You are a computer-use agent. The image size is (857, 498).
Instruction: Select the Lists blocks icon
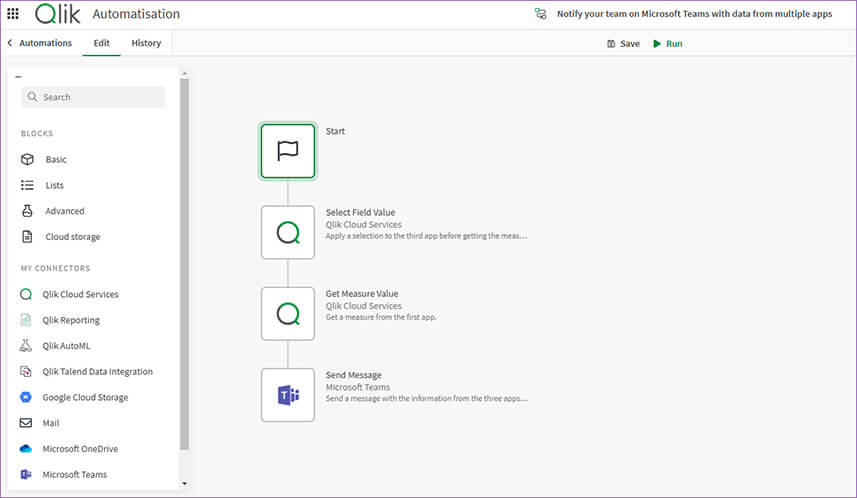[x=27, y=185]
